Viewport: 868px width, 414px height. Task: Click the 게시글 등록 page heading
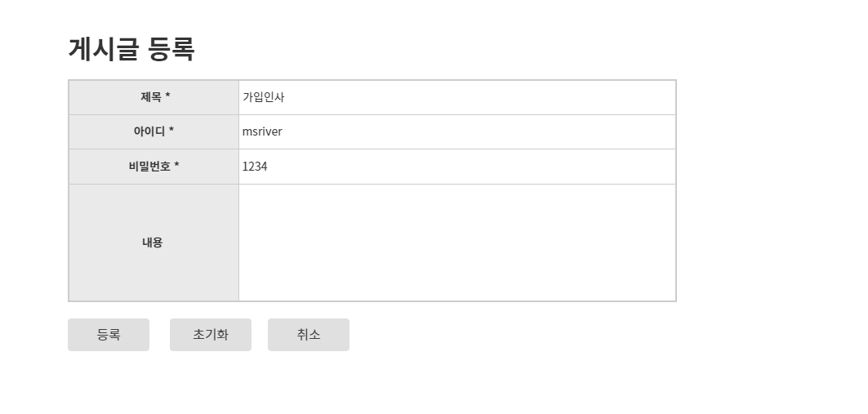click(x=131, y=49)
